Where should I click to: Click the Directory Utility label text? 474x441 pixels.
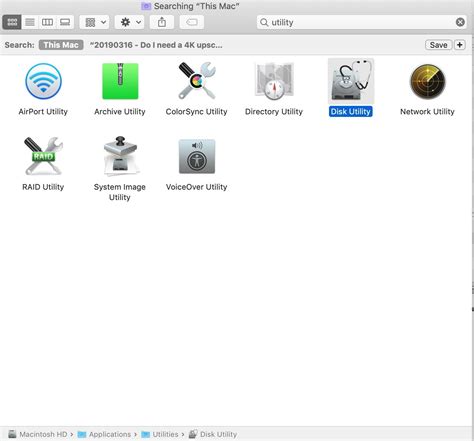coord(274,112)
